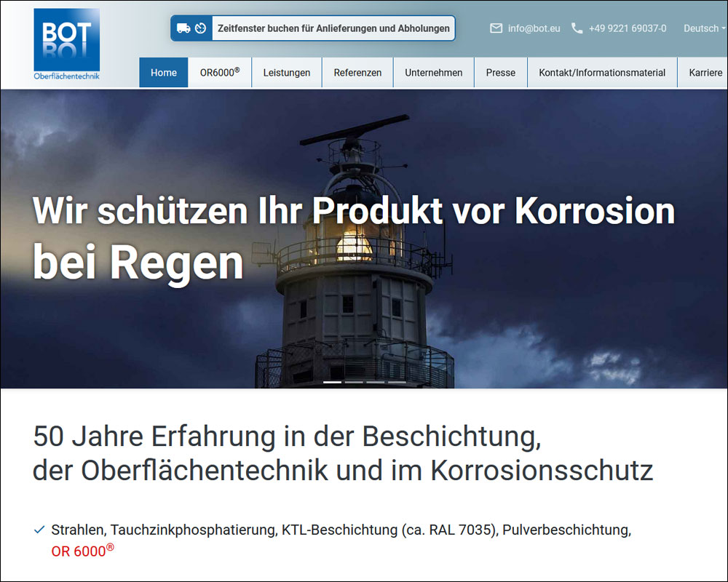Call the +49 9221 69037-0 number link
This screenshot has height=582, width=728.
(x=628, y=28)
